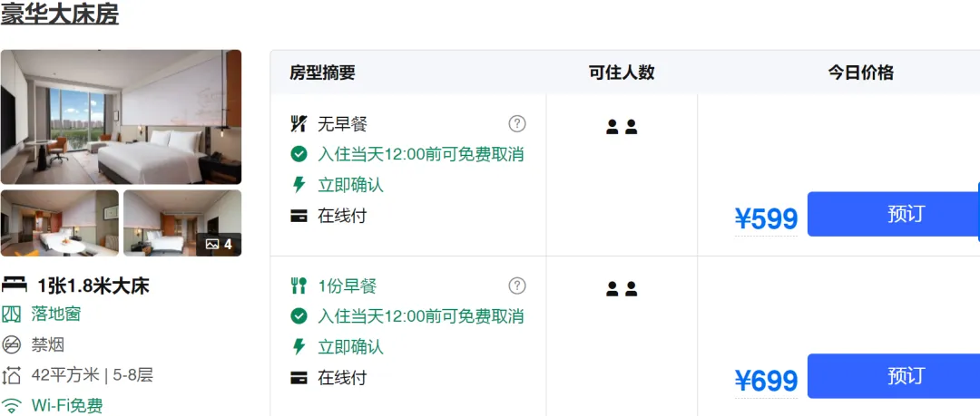This screenshot has width=980, height=416.
Task: Open the bottom-left small room thumbnail
Action: click(x=59, y=223)
